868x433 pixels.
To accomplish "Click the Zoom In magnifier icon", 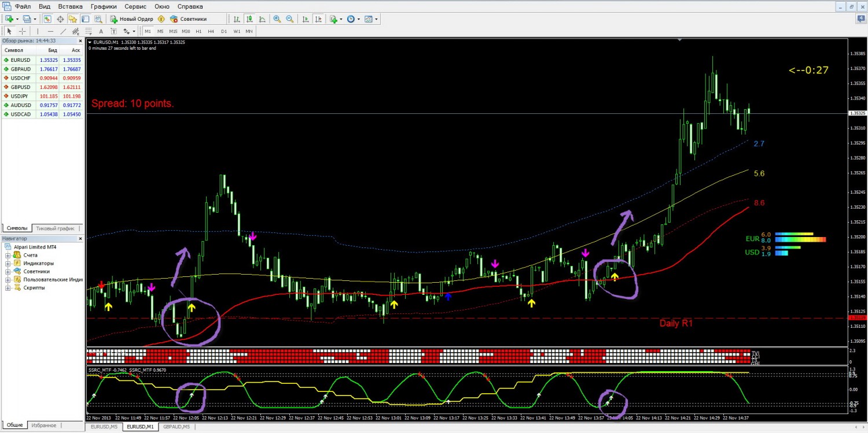I will click(x=277, y=19).
